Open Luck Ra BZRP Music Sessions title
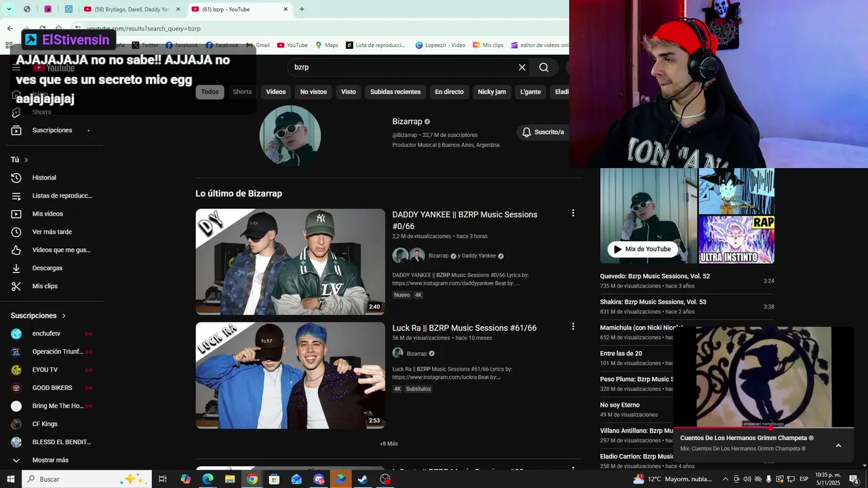Image resolution: width=868 pixels, height=488 pixels. click(465, 328)
